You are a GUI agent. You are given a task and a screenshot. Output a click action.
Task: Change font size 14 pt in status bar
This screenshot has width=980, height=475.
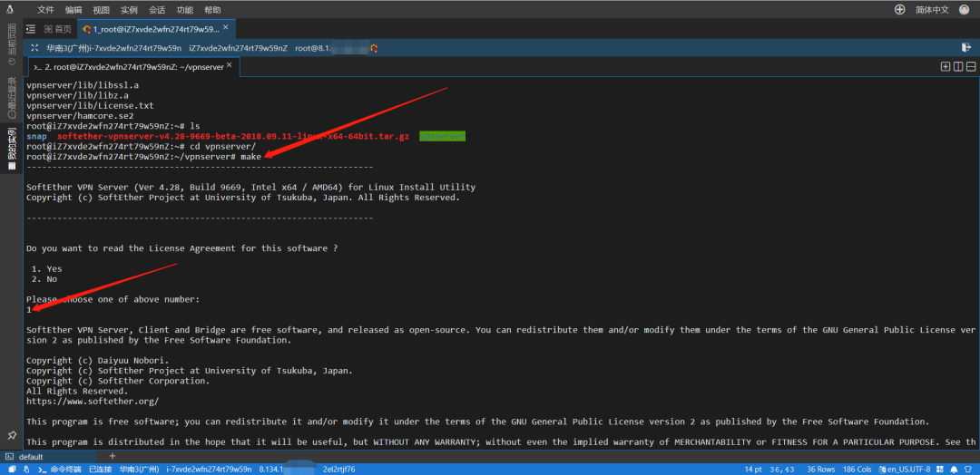[x=753, y=469]
